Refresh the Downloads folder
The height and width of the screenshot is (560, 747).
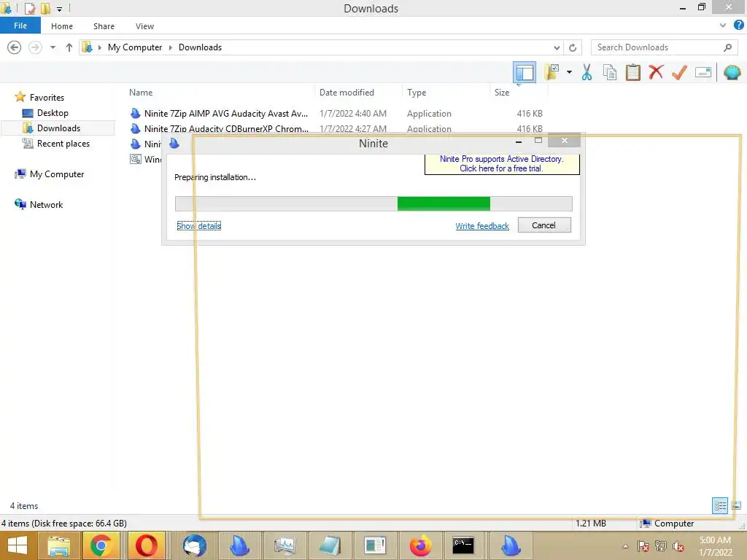click(573, 47)
